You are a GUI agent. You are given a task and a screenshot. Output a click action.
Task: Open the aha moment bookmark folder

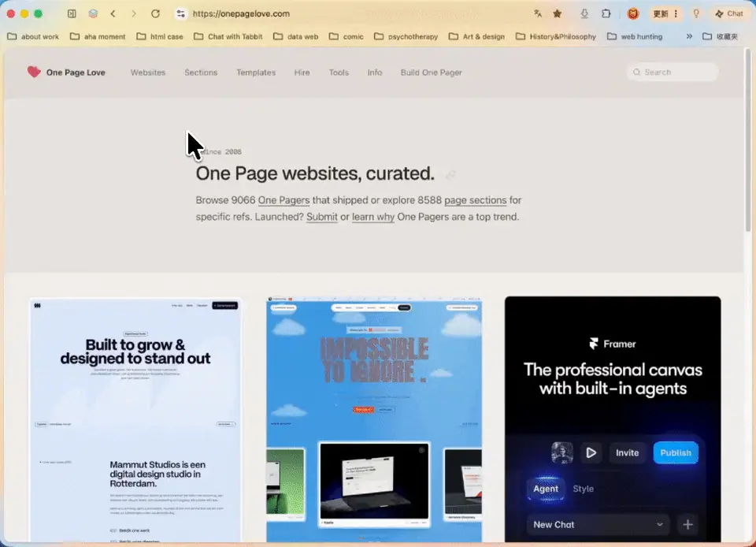point(98,36)
